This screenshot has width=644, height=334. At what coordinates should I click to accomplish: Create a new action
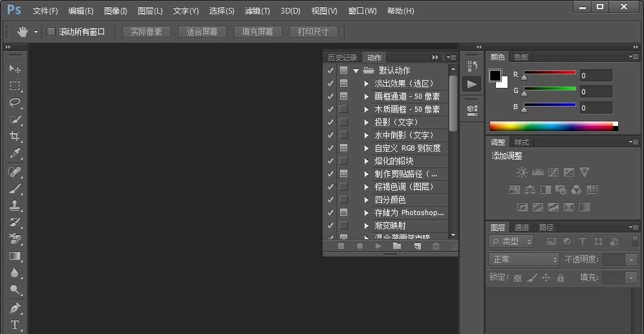pos(417,245)
